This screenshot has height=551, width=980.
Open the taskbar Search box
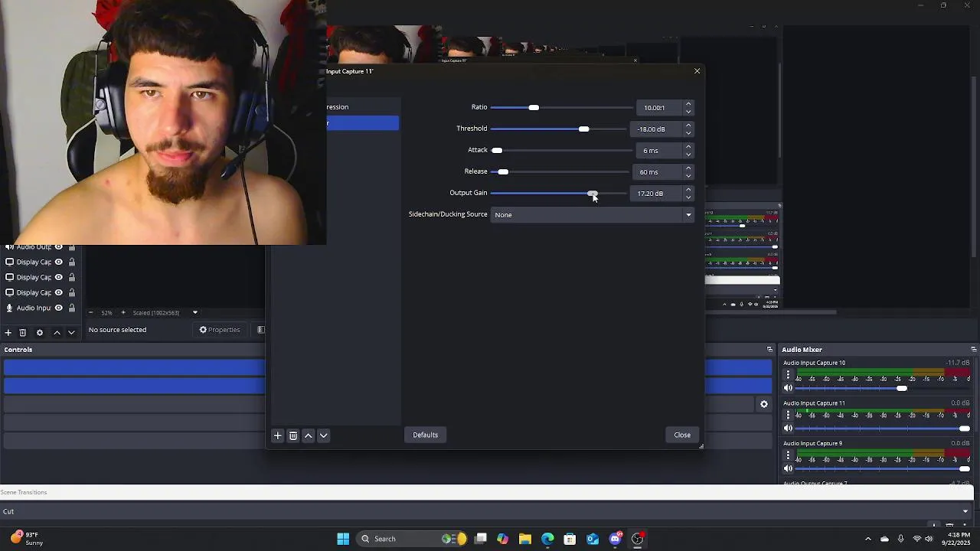point(412,539)
